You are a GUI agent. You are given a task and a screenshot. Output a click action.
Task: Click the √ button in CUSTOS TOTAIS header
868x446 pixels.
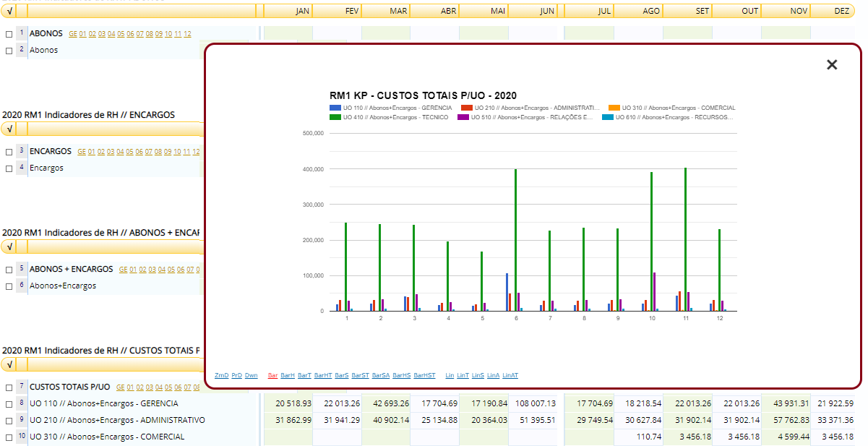coord(9,364)
